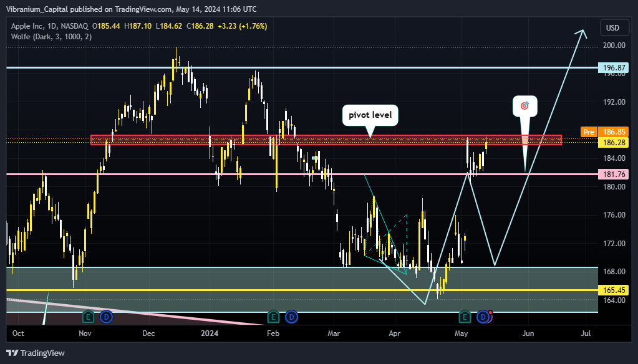Image resolution: width=638 pixels, height=364 pixels.
Task: Click the Vibranium_Capital published header text
Action: pos(131,9)
